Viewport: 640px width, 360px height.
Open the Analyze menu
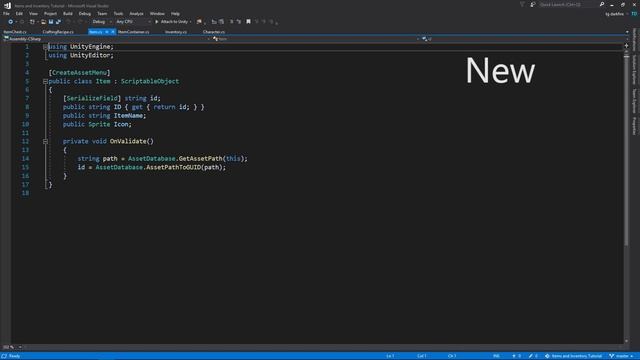pos(136,13)
